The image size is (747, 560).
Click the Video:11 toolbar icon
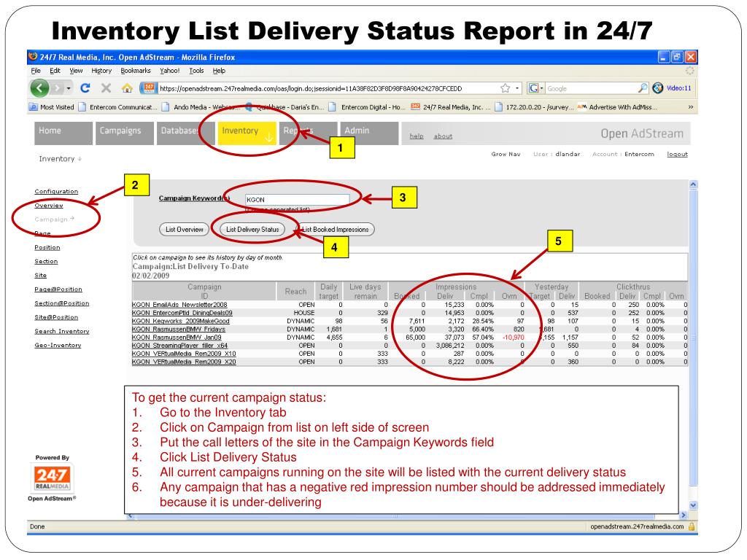(672, 88)
